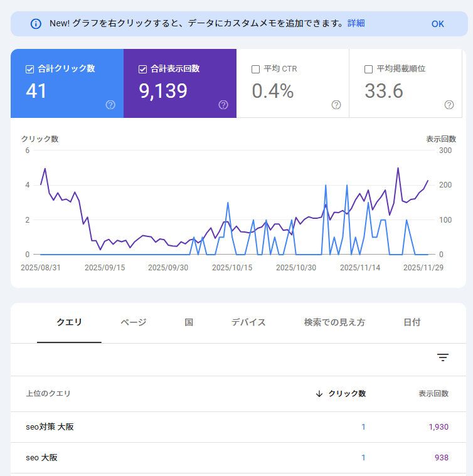Switch to the 国 tab

(x=189, y=322)
